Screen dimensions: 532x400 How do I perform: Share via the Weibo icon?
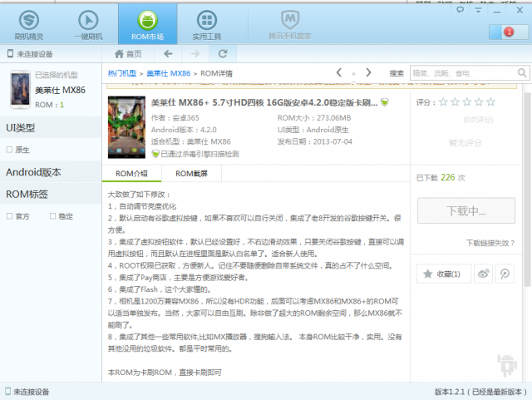(483, 274)
